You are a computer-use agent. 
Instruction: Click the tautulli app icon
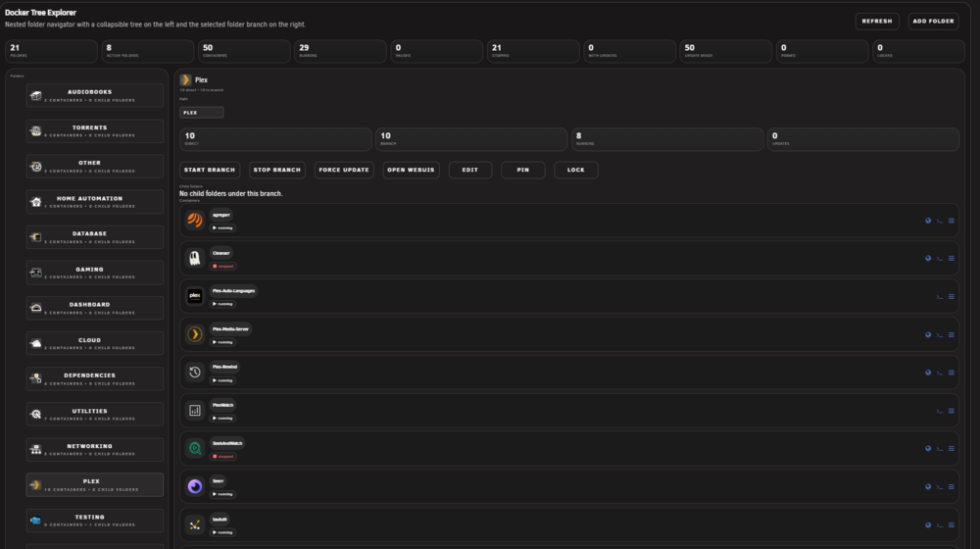click(195, 524)
